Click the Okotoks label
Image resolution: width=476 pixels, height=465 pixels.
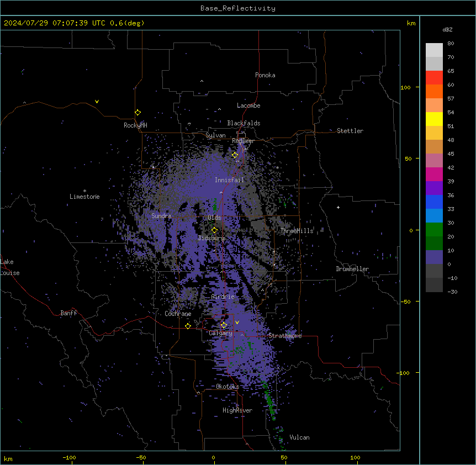pos(228,387)
